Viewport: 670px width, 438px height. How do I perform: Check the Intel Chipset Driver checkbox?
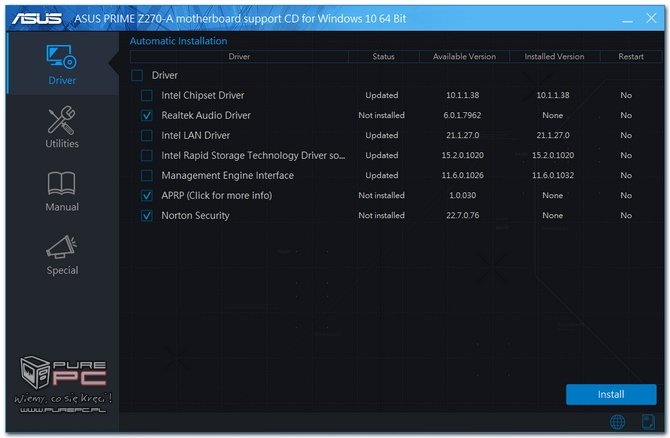click(147, 95)
